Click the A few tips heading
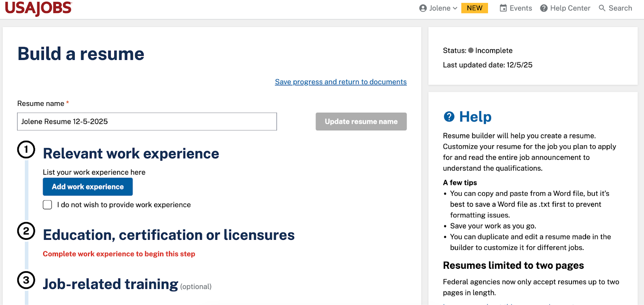644x305 pixels. [x=460, y=183]
